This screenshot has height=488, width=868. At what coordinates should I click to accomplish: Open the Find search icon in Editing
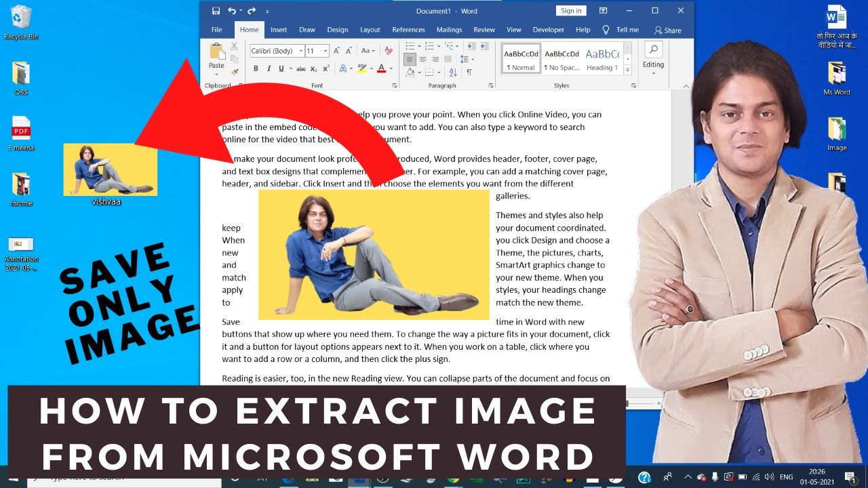click(x=653, y=50)
